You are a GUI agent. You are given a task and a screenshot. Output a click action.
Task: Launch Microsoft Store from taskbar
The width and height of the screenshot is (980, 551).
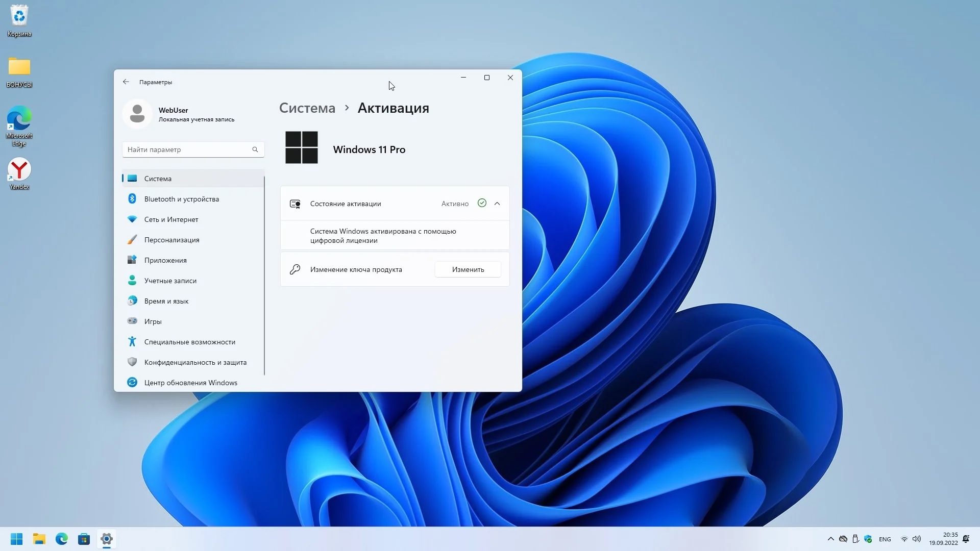[x=84, y=539]
